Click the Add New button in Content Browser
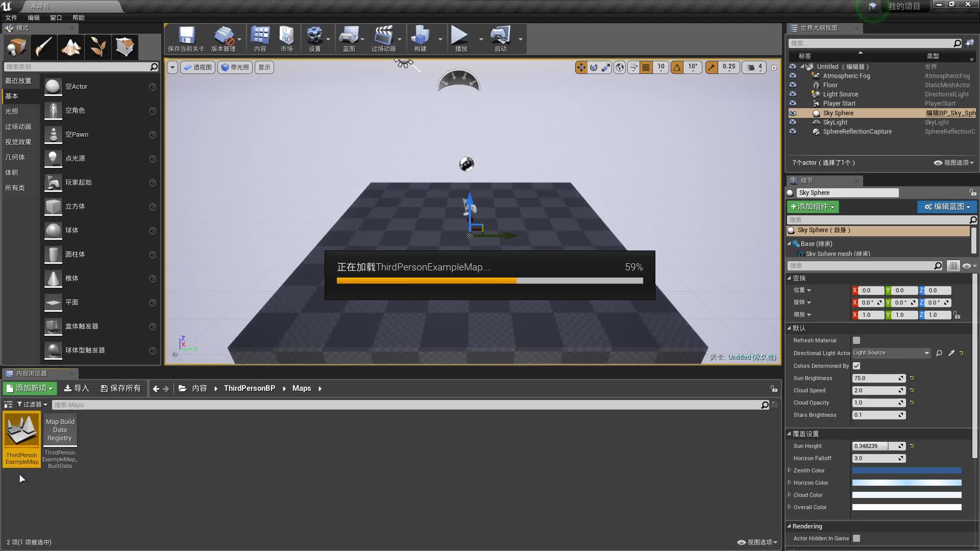The height and width of the screenshot is (551, 980). (30, 388)
